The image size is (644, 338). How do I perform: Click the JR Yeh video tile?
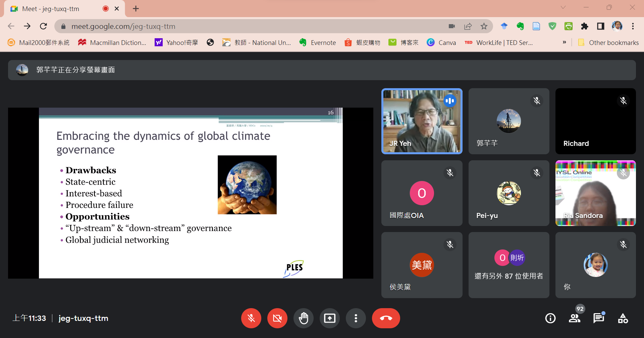click(x=422, y=121)
